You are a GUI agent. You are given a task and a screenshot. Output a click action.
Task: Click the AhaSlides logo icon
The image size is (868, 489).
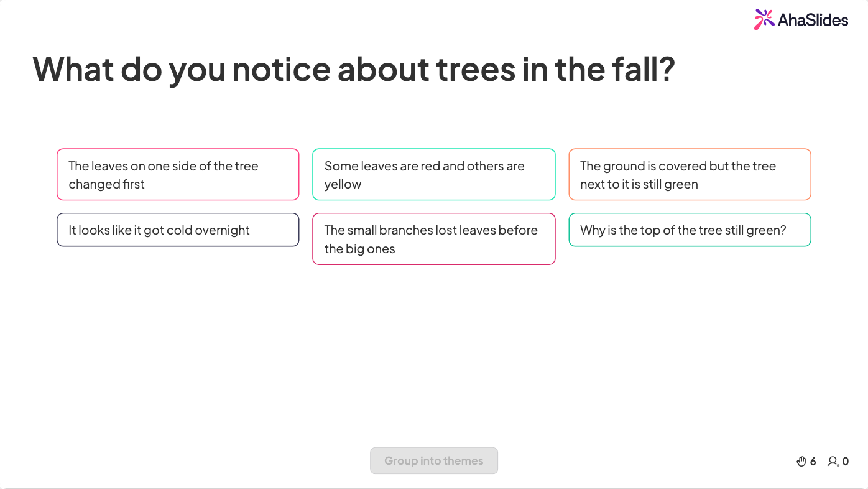pyautogui.click(x=764, y=20)
